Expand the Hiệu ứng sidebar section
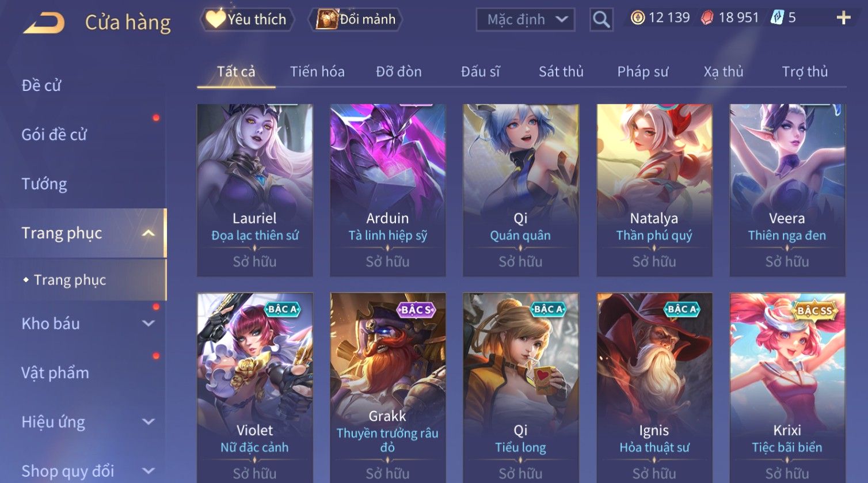This screenshot has height=483, width=868. point(148,422)
